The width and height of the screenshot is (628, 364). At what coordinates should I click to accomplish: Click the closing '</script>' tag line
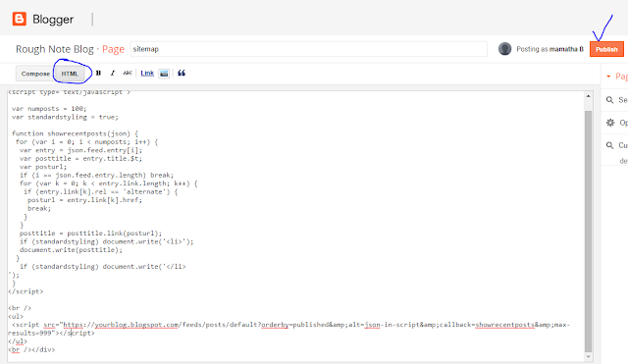click(26, 291)
